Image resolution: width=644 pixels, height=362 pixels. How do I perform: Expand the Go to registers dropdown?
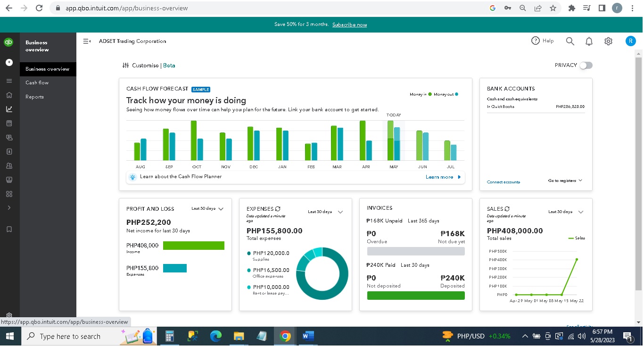click(x=565, y=181)
